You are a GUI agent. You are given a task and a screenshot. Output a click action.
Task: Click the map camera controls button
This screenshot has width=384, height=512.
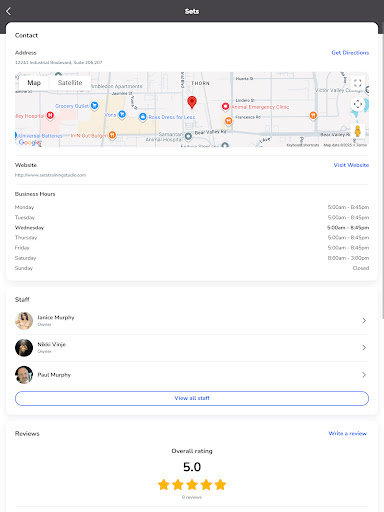358,104
